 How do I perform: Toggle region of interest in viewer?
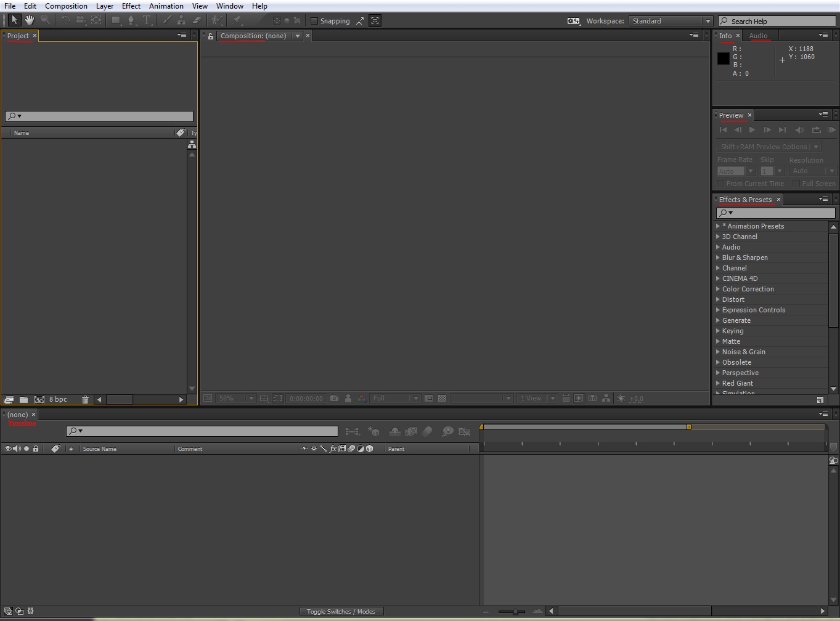click(x=278, y=399)
